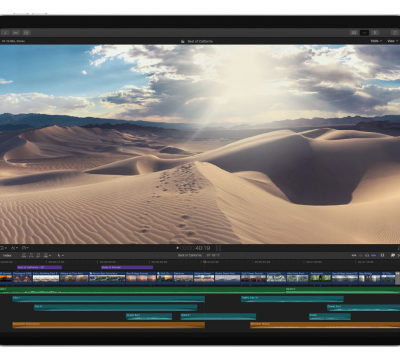Click the overwrite clip edit icon
Screen dimensions: 400x360
click(47, 255)
